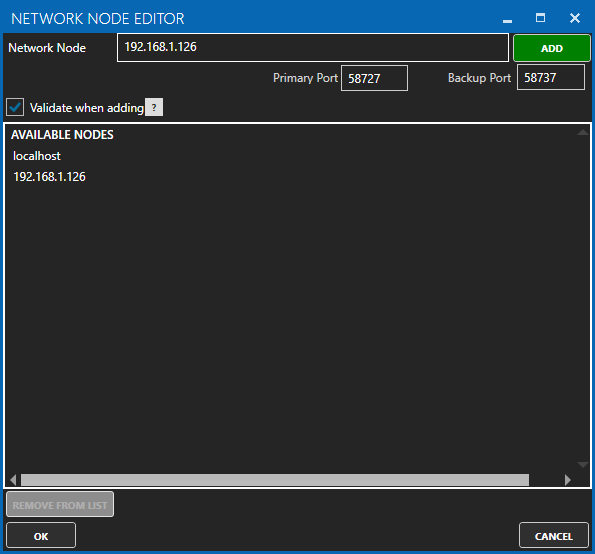This screenshot has height=554, width=595.
Task: Click the CANCEL button
Action: click(554, 535)
